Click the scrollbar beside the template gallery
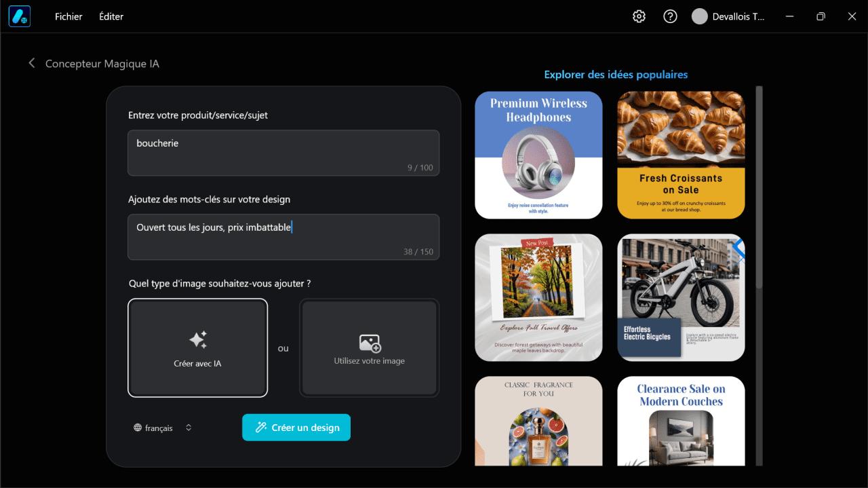 point(759,204)
